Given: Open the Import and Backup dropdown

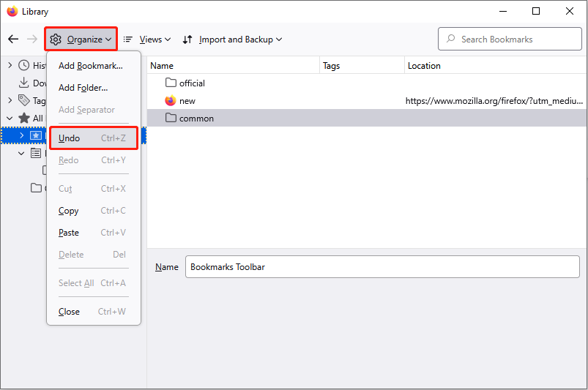Looking at the screenshot, I should click(232, 40).
